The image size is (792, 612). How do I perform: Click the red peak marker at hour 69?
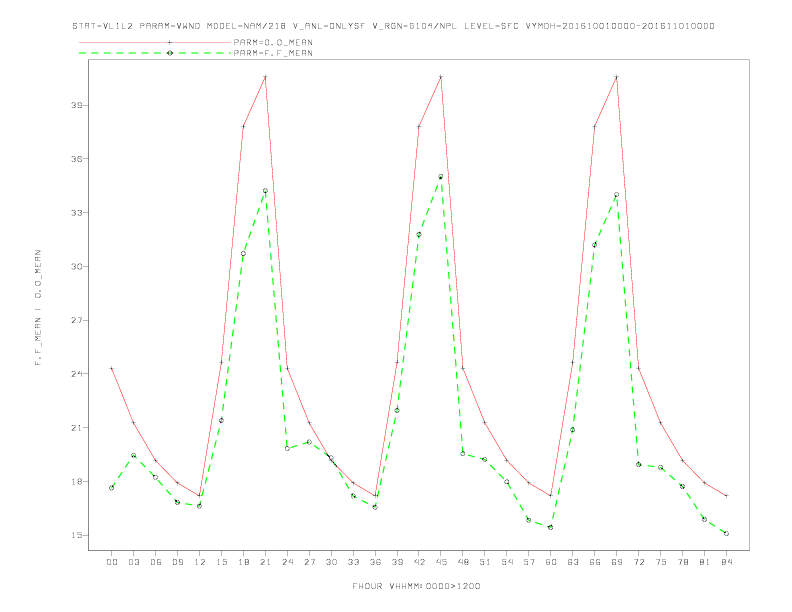pos(617,77)
